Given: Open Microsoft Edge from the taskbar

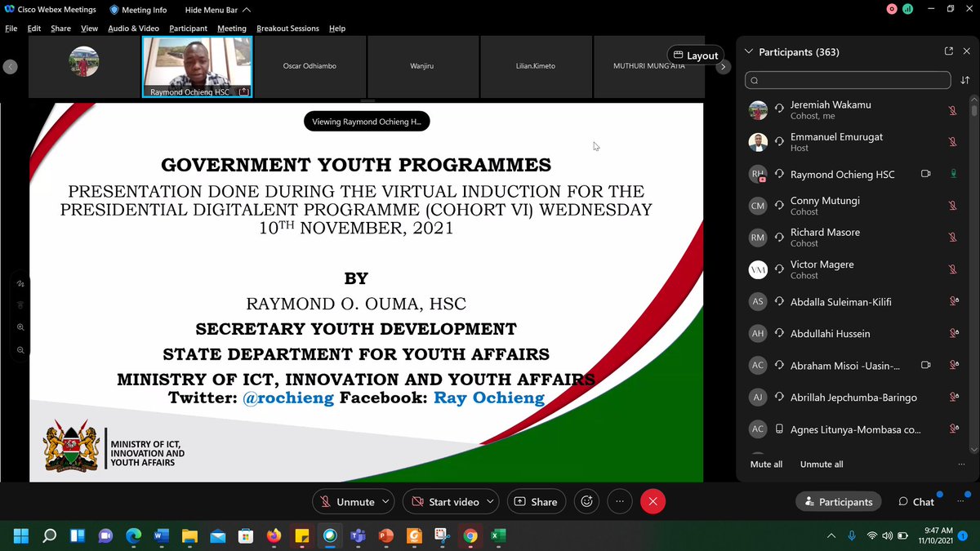Looking at the screenshot, I should pyautogui.click(x=133, y=535).
